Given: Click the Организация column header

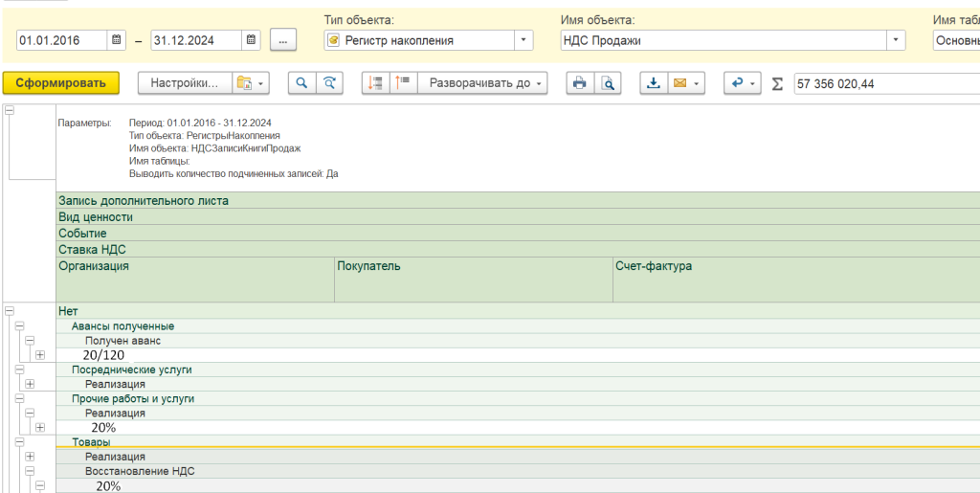Looking at the screenshot, I should point(195,280).
